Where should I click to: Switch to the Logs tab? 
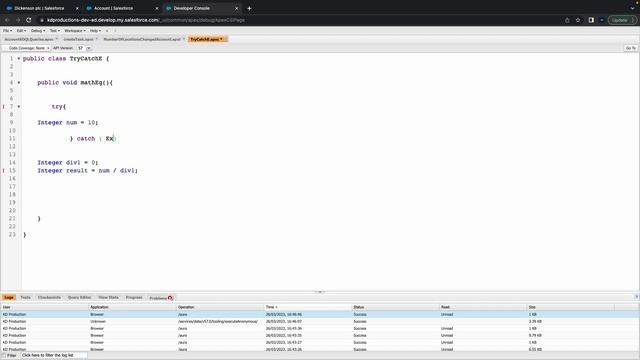(x=9, y=298)
